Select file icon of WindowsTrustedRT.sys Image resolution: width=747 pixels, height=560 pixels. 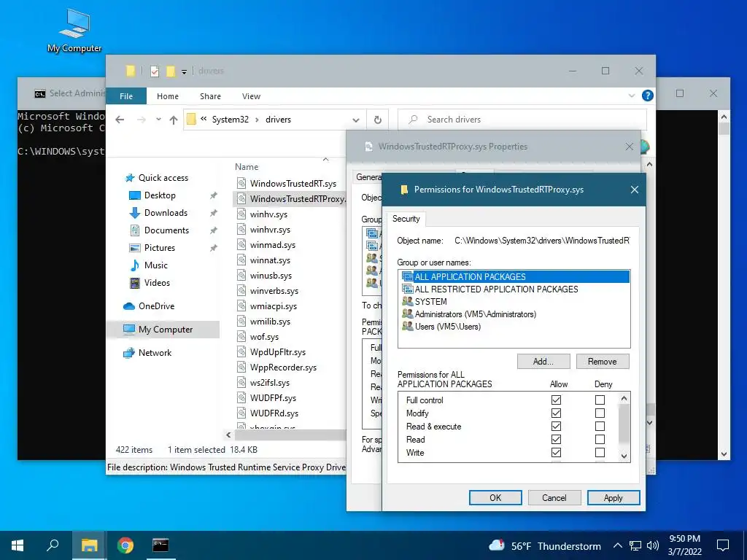coord(241,183)
